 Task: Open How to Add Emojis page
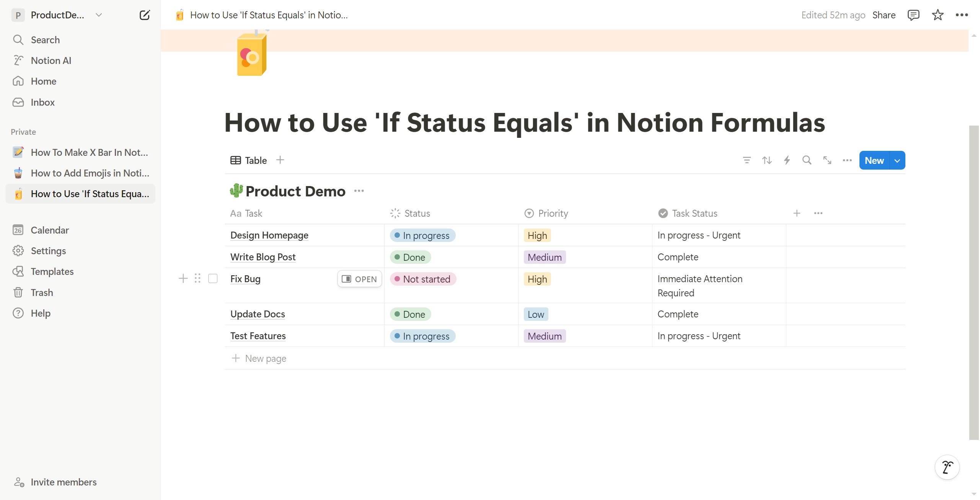pyautogui.click(x=80, y=173)
